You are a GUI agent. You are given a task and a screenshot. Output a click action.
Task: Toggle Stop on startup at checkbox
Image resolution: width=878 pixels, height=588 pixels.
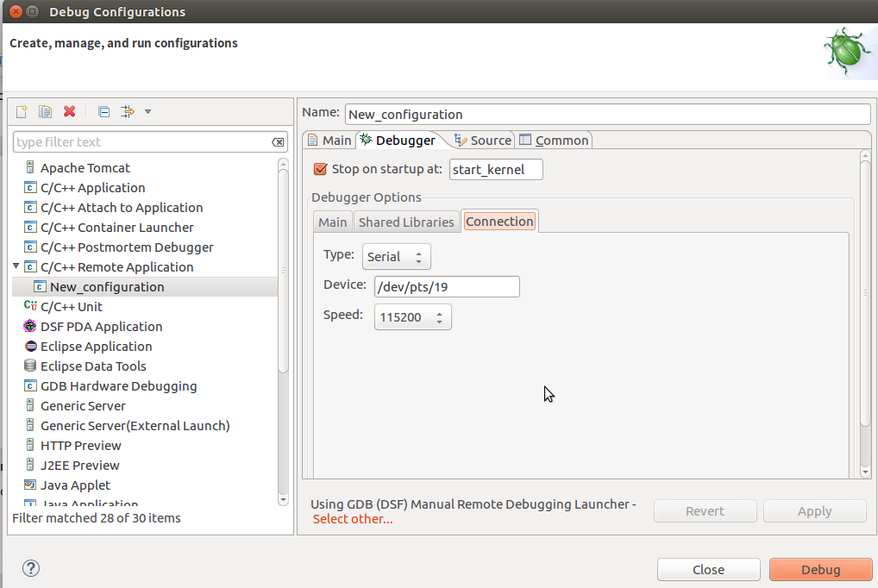tap(320, 169)
